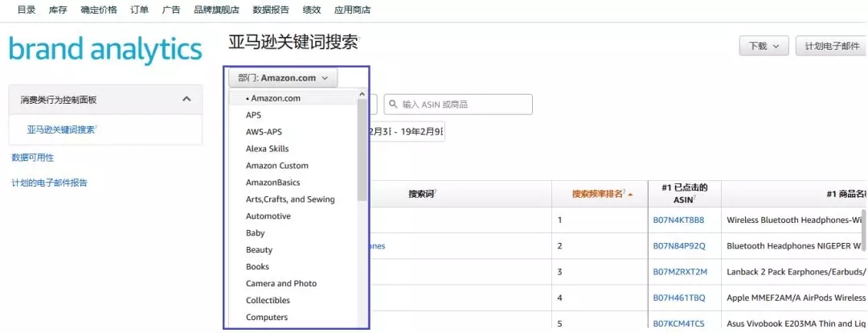Focus the 输入 ASIN 或商品 search field
Screen dimensions: 868x333
pyautogui.click(x=458, y=105)
